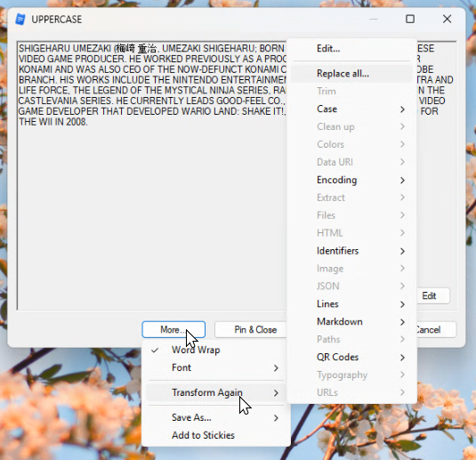Click the UPPERCASE window title text

click(x=57, y=20)
